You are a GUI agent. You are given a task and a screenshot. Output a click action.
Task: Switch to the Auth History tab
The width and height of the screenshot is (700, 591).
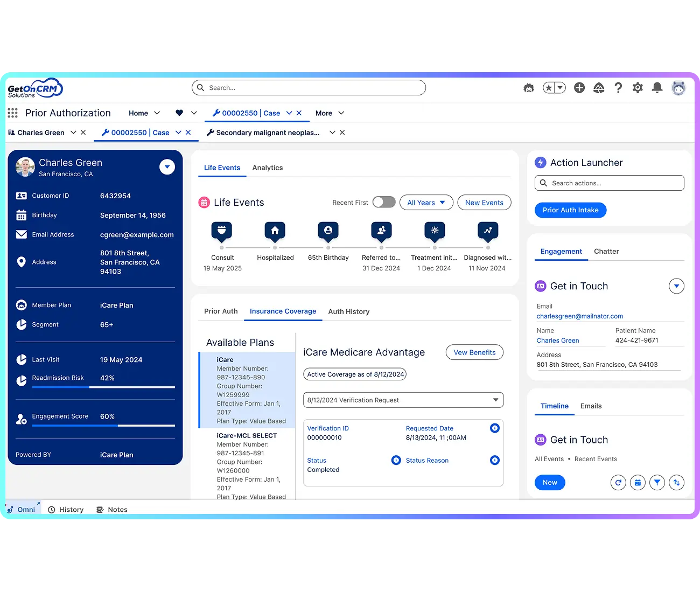(349, 311)
